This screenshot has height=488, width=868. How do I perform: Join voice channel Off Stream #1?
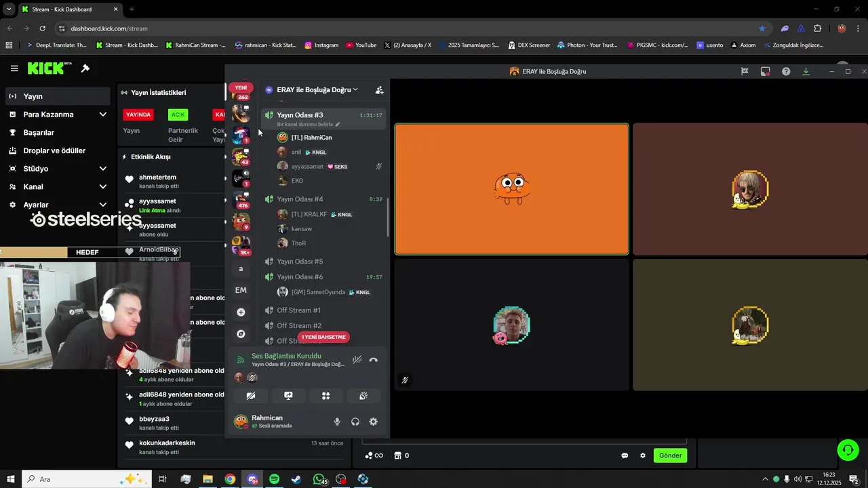pyautogui.click(x=324, y=310)
